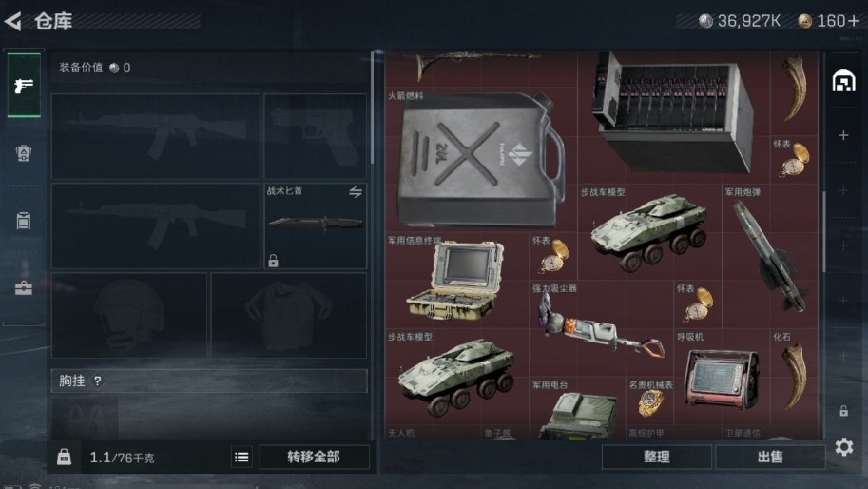This screenshot has width=868, height=489.
Task: Select the pistol weapons tab in sidebar
Action: (x=23, y=86)
